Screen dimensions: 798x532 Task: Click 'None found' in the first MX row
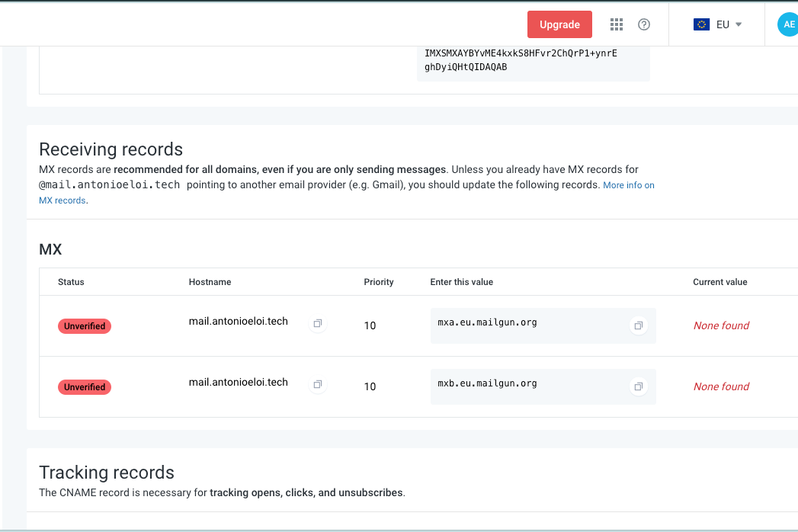pyautogui.click(x=720, y=325)
